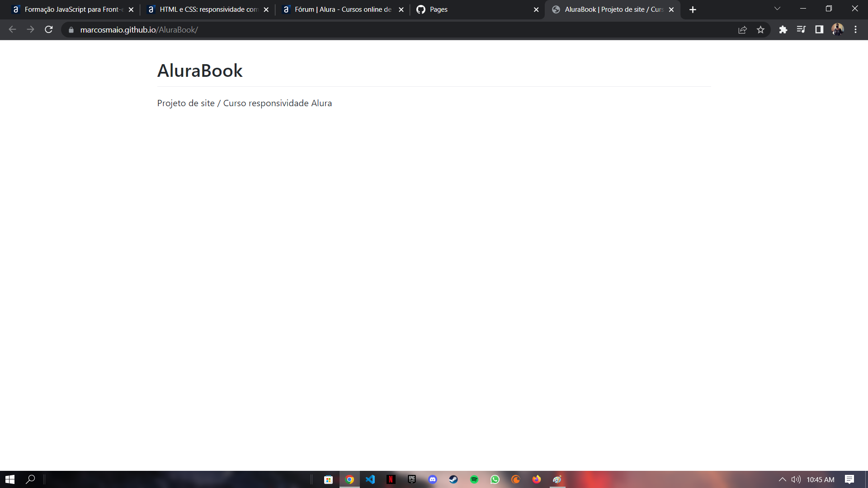Screen dimensions: 868x488
Task: Open the Windows Start menu
Action: click(10, 479)
